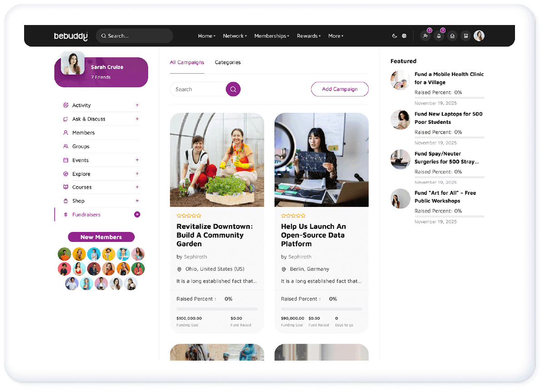Click the purple campaign search button
This screenshot has width=545, height=392.
(x=233, y=90)
